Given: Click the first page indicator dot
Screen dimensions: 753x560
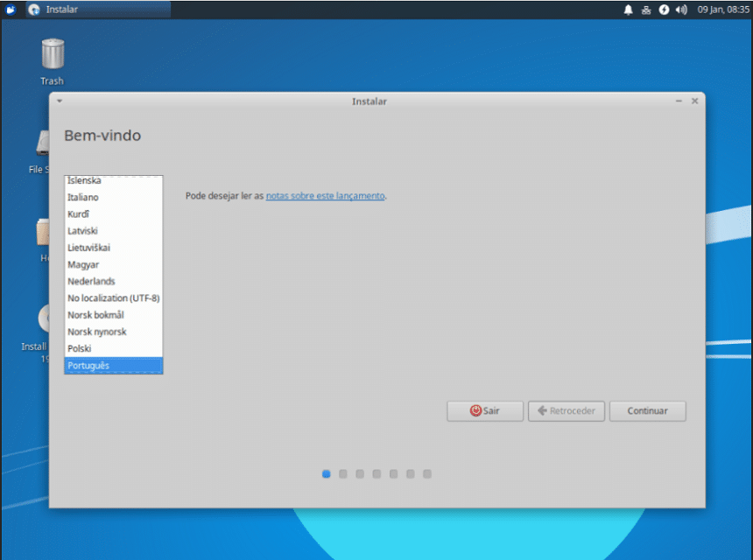Looking at the screenshot, I should 326,473.
